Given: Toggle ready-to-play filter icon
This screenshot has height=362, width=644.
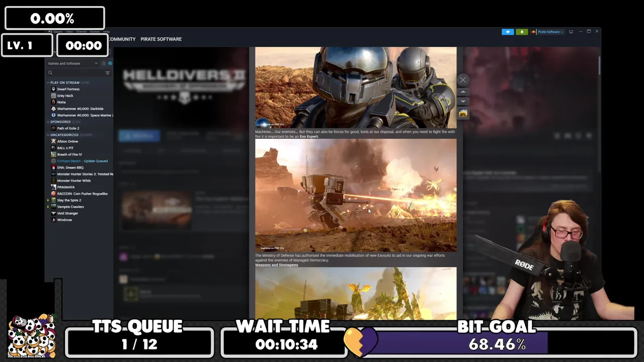Looking at the screenshot, I should point(110,63).
